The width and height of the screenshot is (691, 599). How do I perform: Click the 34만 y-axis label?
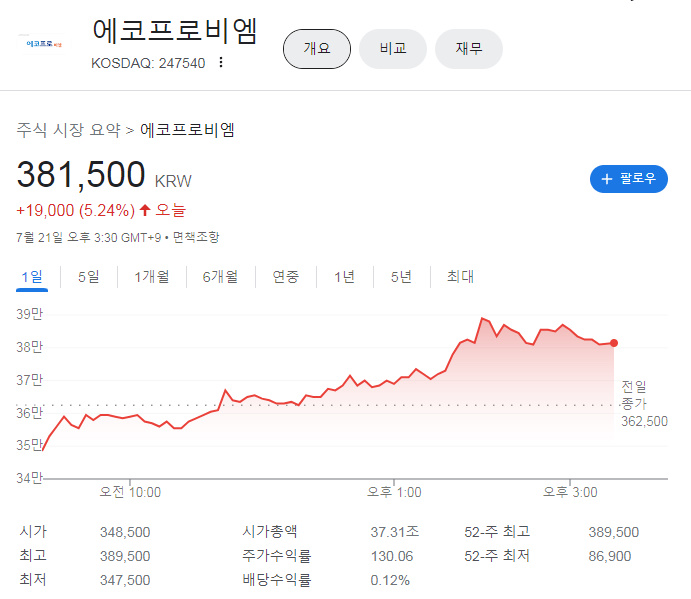click(29, 478)
